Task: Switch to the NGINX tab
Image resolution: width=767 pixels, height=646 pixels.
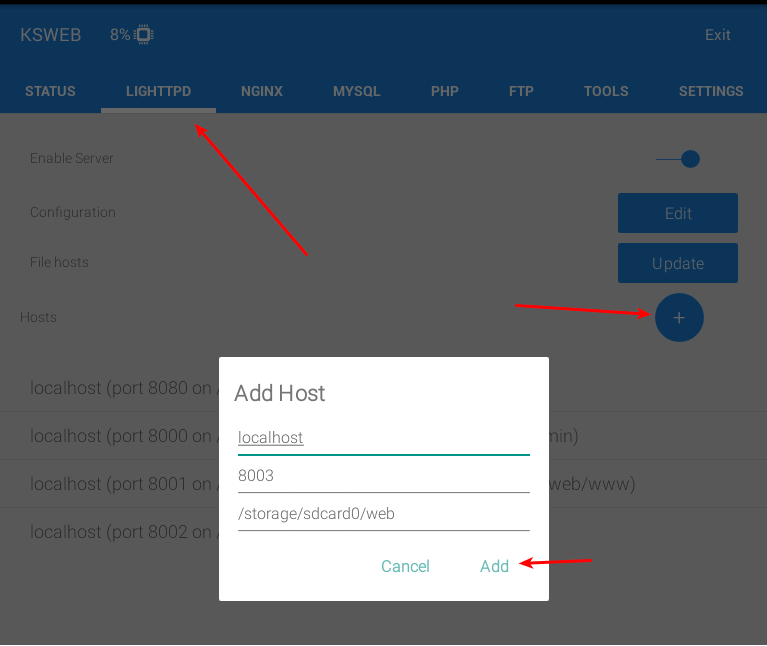Action: coord(262,91)
